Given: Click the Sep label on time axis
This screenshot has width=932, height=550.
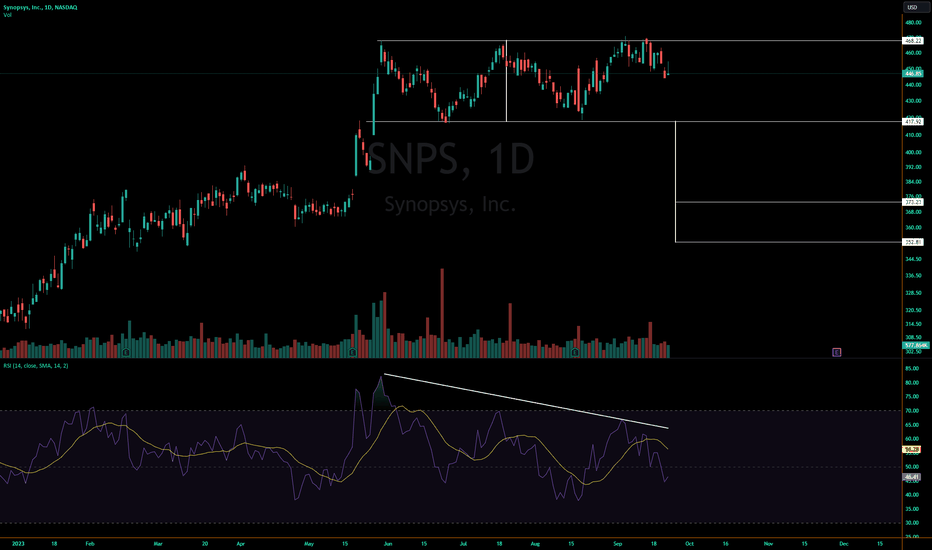Looking at the screenshot, I should click(618, 543).
